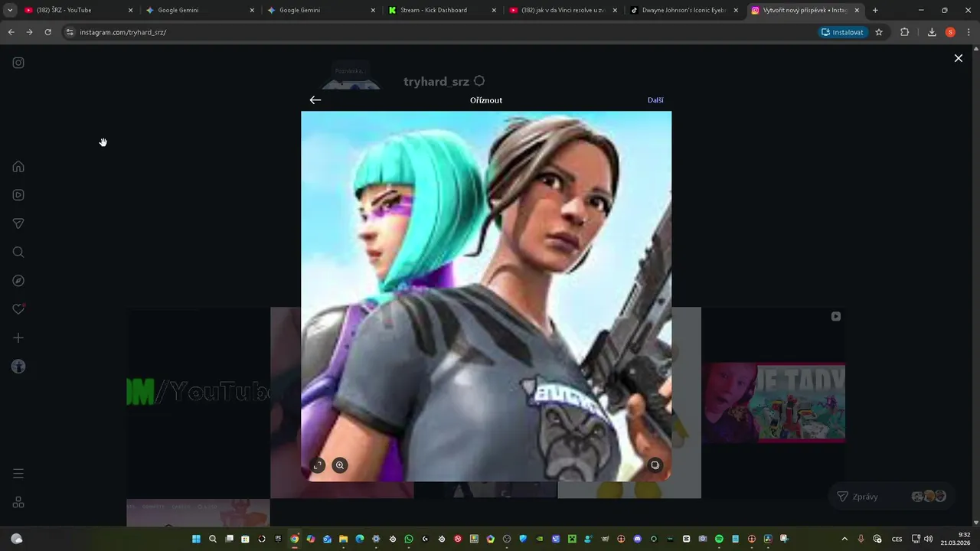Open the Meta apps icon at sidebar bottom
This screenshot has width=980, height=551.
click(x=18, y=502)
